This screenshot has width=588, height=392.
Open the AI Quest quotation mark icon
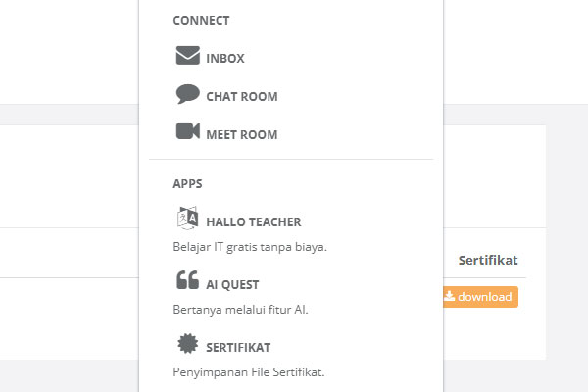pyautogui.click(x=187, y=280)
